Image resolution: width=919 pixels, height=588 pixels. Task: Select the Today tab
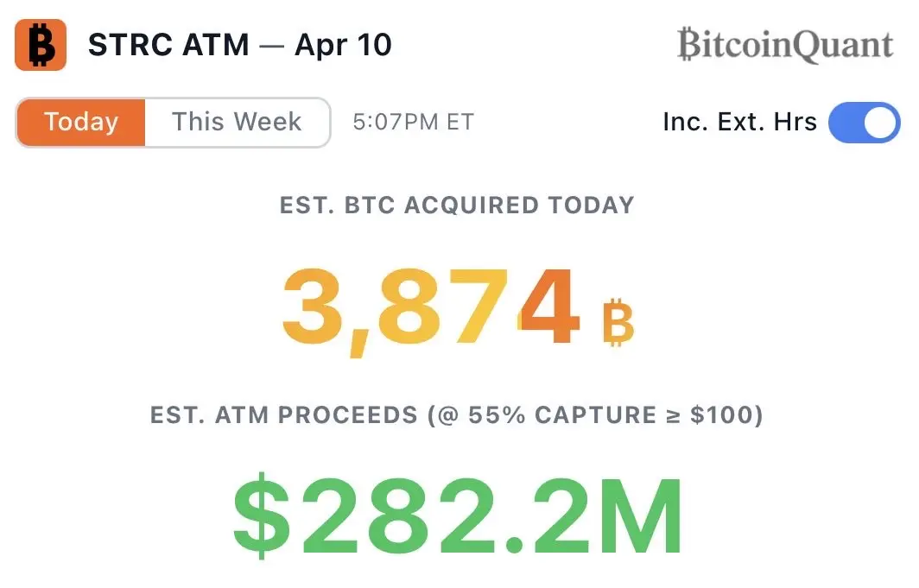[81, 122]
